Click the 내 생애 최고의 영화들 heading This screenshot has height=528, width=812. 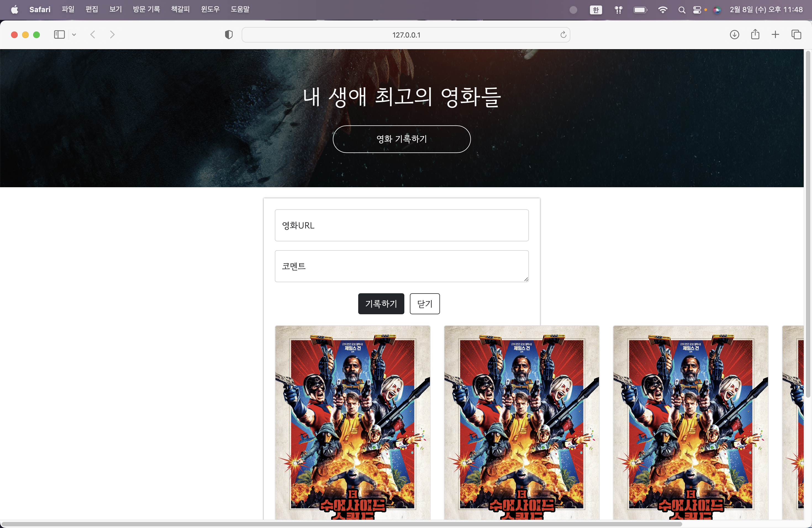402,97
